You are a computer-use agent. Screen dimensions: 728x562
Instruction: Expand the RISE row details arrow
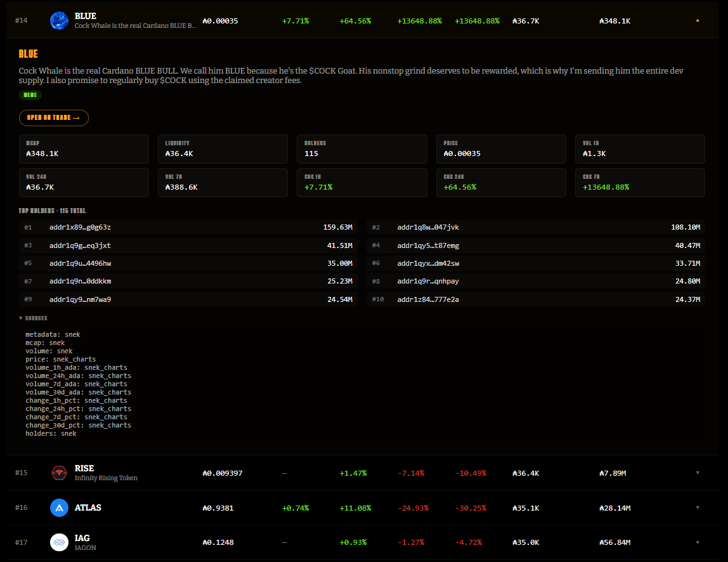pos(698,473)
